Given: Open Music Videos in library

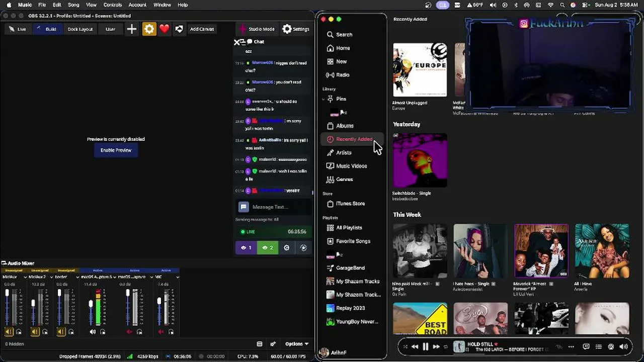Looking at the screenshot, I should [352, 166].
